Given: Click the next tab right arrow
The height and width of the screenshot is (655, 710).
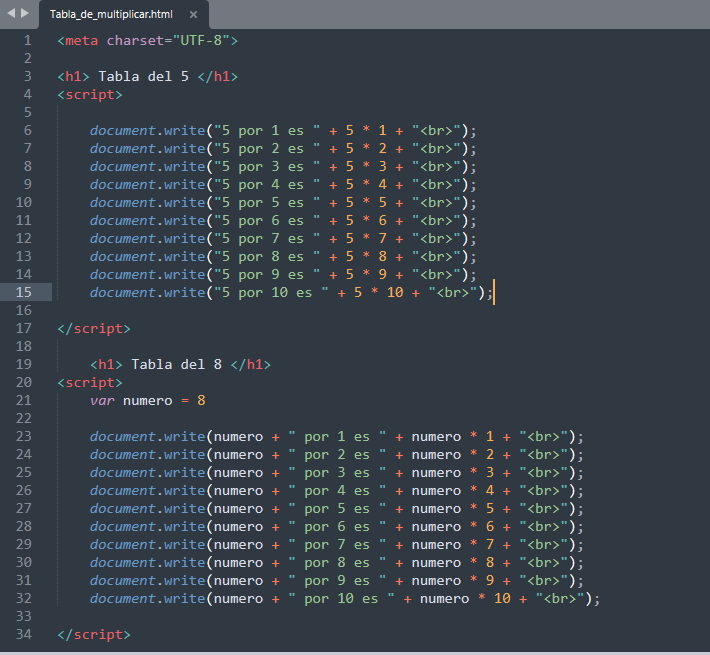Looking at the screenshot, I should pyautogui.click(x=25, y=14).
